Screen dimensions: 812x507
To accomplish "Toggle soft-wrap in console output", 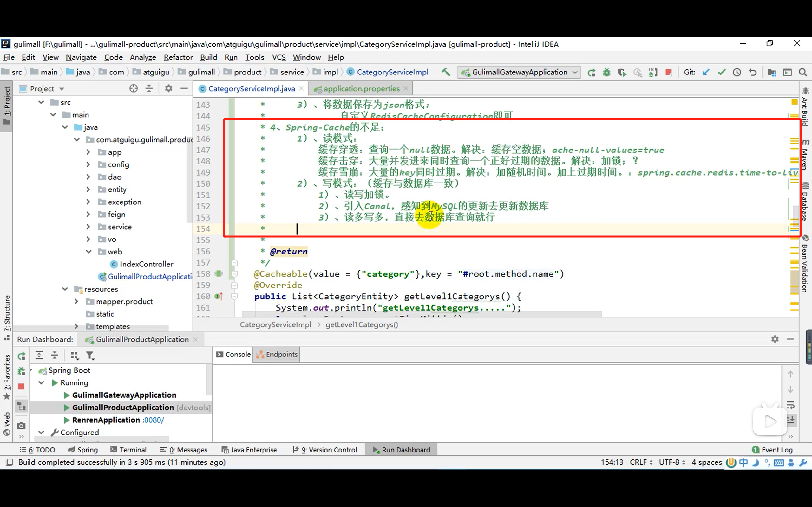I will [790, 405].
